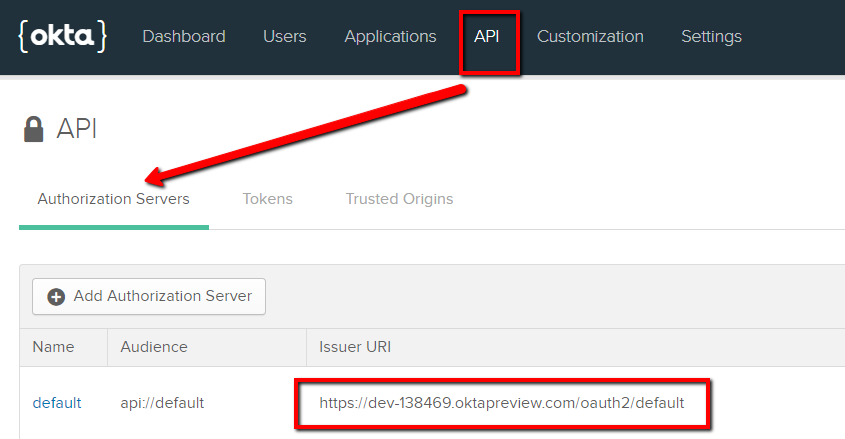
Task: Click the plus icon on Add Authorization Server
Action: [x=56, y=297]
